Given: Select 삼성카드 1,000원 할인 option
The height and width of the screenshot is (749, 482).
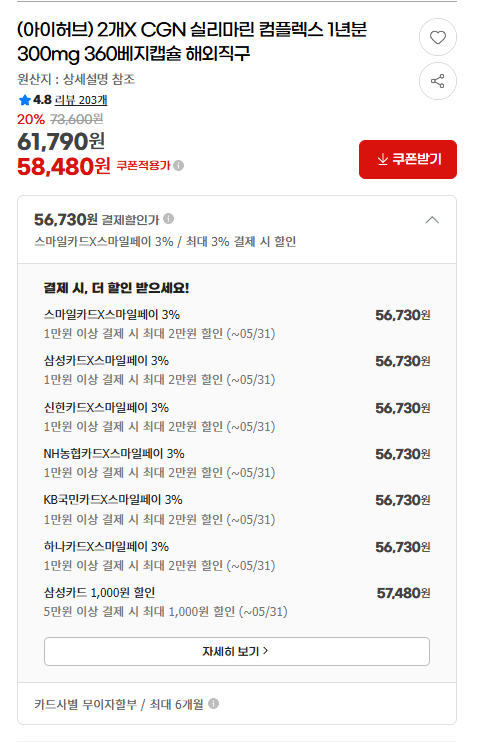Looking at the screenshot, I should 237,602.
